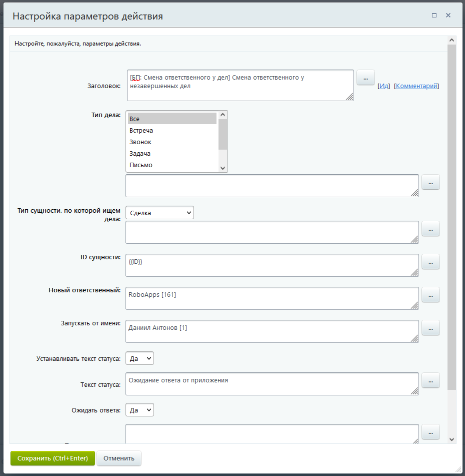Image resolution: width=465 pixels, height=476 pixels.
Task: Open the '...' picker for Запускать от имени
Action: [430, 327]
